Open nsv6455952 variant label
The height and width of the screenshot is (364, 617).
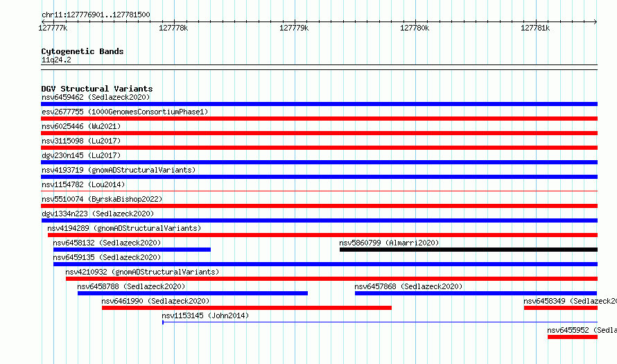582,330
